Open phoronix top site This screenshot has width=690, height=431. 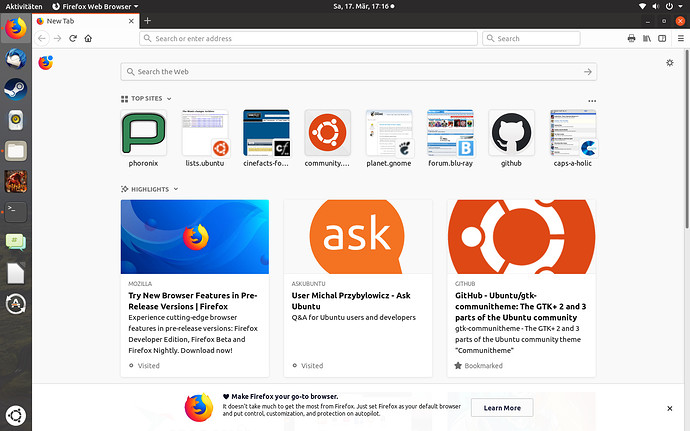click(x=143, y=138)
